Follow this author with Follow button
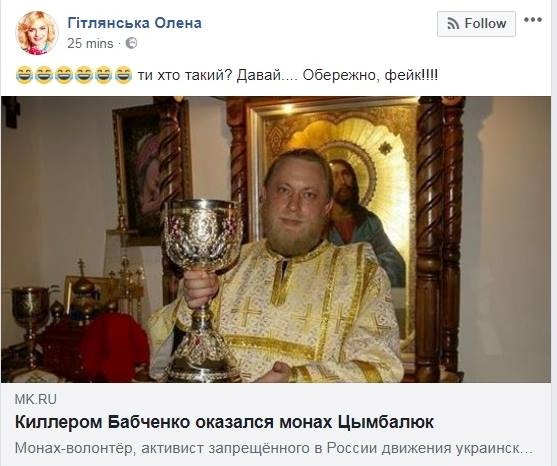 tap(476, 24)
